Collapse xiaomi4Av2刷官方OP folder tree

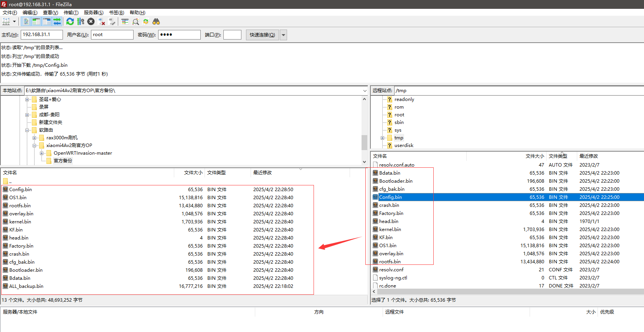pos(35,145)
